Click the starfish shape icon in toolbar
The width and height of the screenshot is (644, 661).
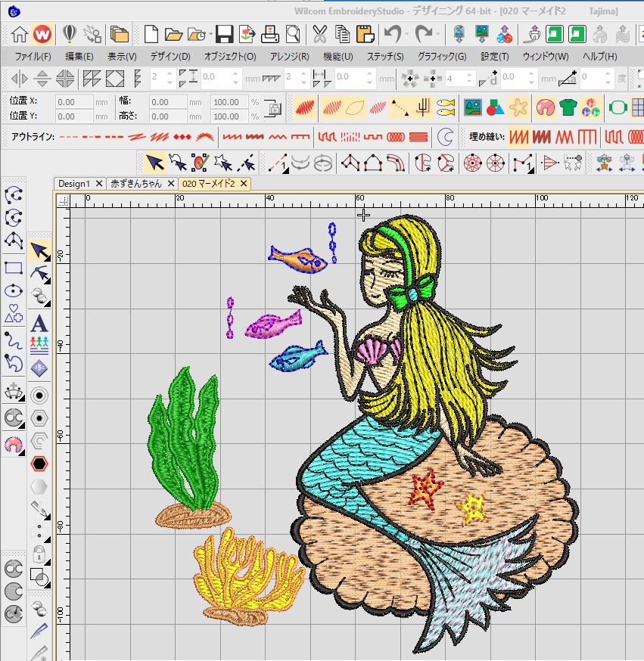518,107
